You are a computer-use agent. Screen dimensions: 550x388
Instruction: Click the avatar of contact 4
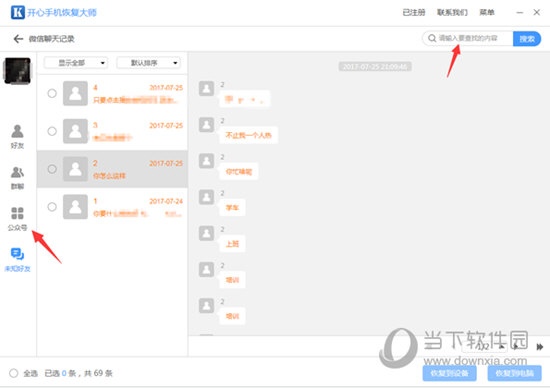(75, 93)
